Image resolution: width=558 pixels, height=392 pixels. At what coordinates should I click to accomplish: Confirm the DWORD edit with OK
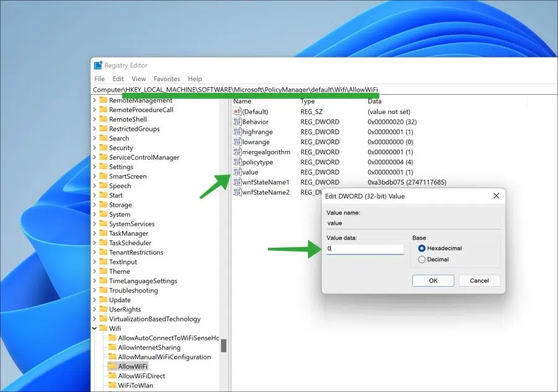point(433,281)
